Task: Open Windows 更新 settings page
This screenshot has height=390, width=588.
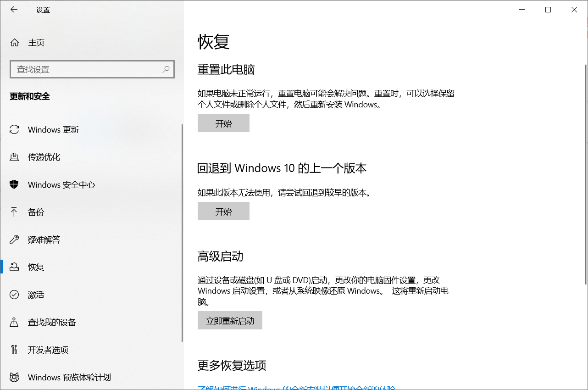Action: tap(91, 130)
